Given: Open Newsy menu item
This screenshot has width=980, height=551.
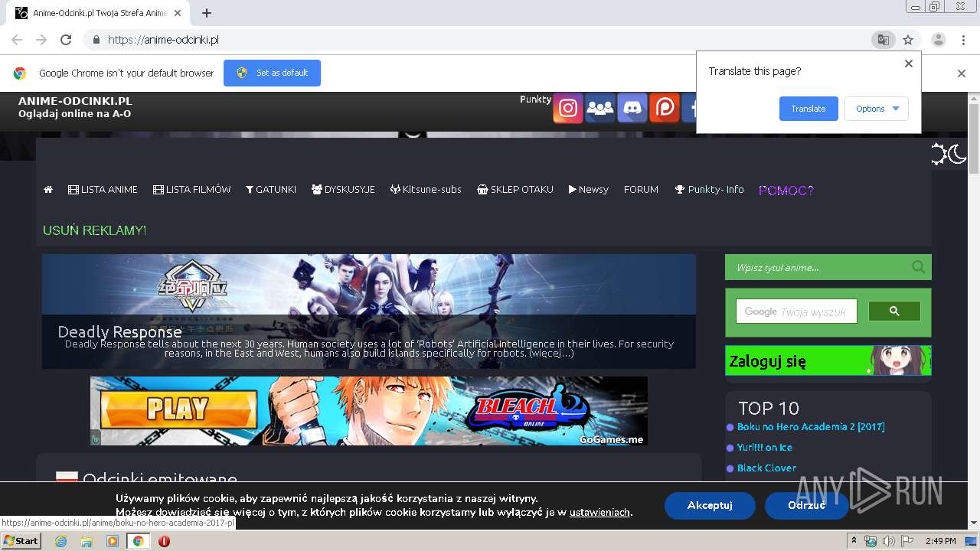Looking at the screenshot, I should (x=588, y=190).
